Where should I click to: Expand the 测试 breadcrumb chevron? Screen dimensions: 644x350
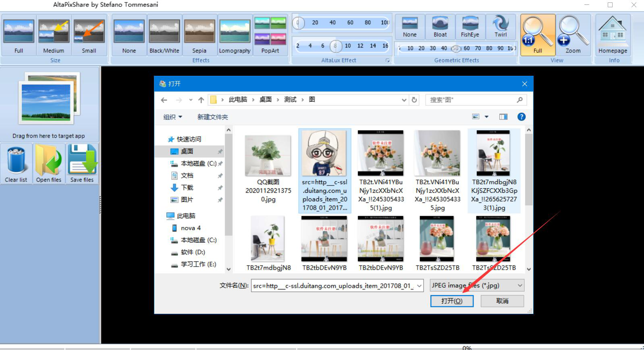point(303,100)
